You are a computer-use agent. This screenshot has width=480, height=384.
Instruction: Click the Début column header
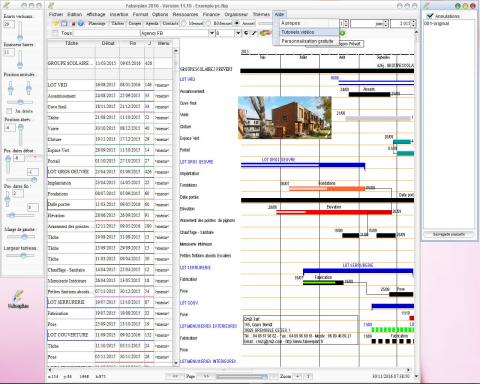tap(107, 43)
